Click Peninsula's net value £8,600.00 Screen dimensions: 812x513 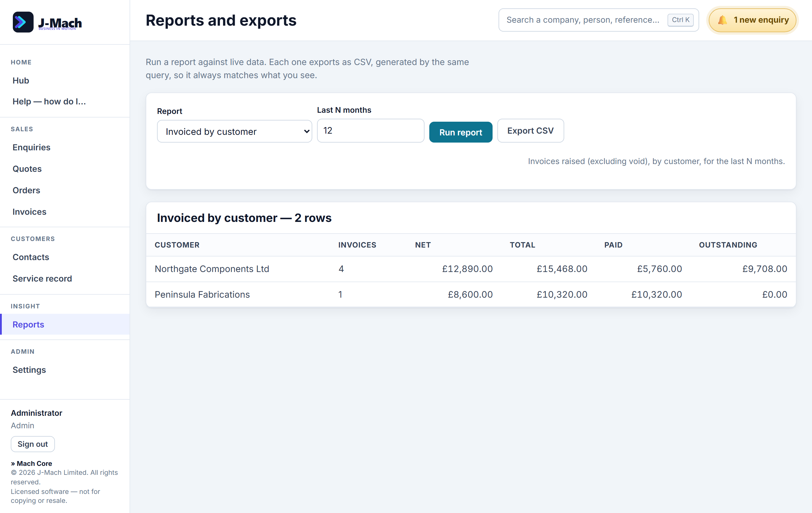pos(470,294)
